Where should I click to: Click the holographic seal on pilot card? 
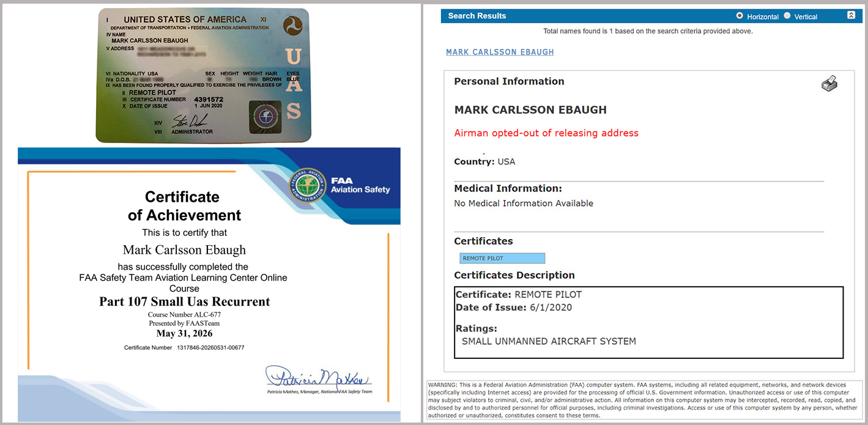[x=266, y=116]
